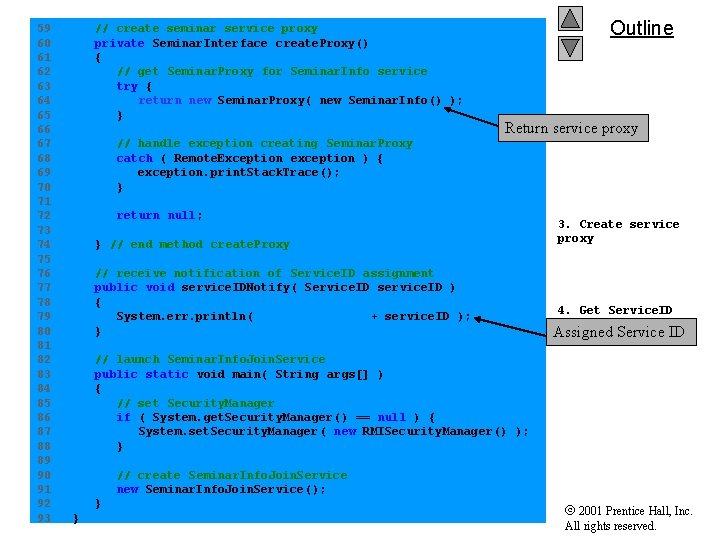
Task: Click the comment '// create SeminarInfoJoinService'
Action: 232,475
